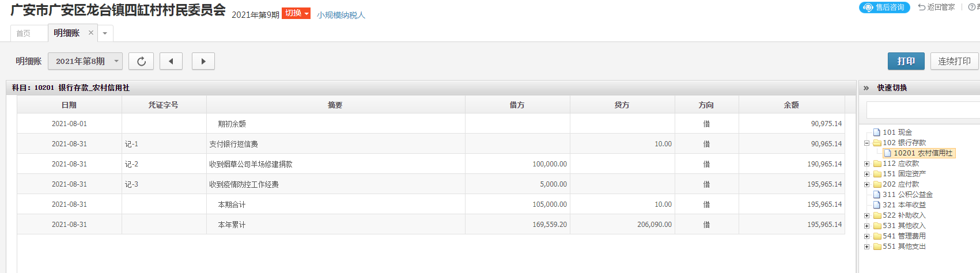This screenshot has height=273, width=980.
Task: Collapse the 快速切换 panel chevron
Action: 866,88
